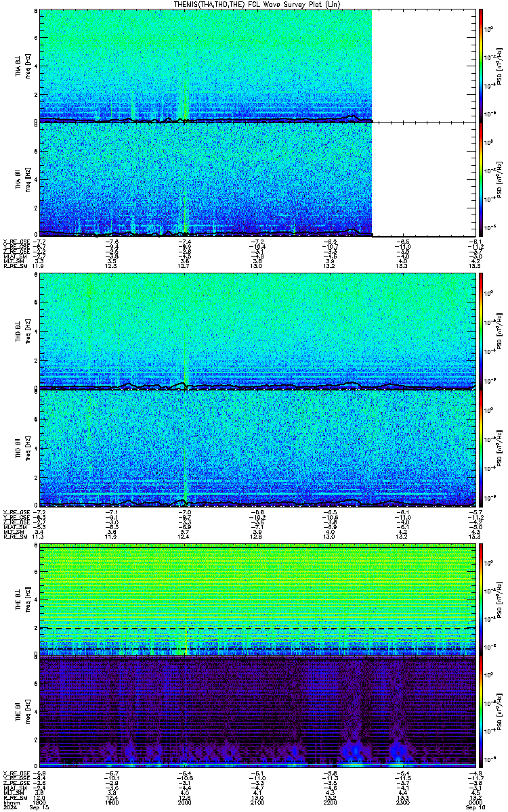Click the 'freq [Hz]' label on the THD BII axis
This screenshot has height=812, width=508.
28,447
